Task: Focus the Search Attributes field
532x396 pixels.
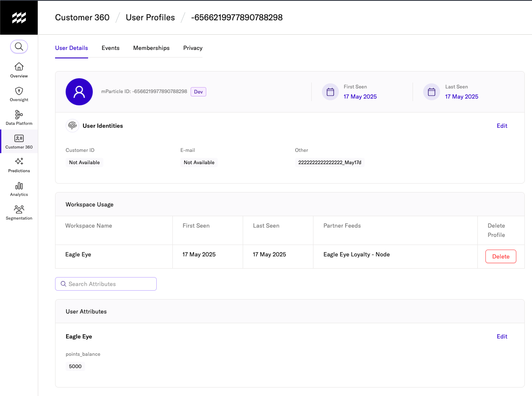Action: coord(106,284)
